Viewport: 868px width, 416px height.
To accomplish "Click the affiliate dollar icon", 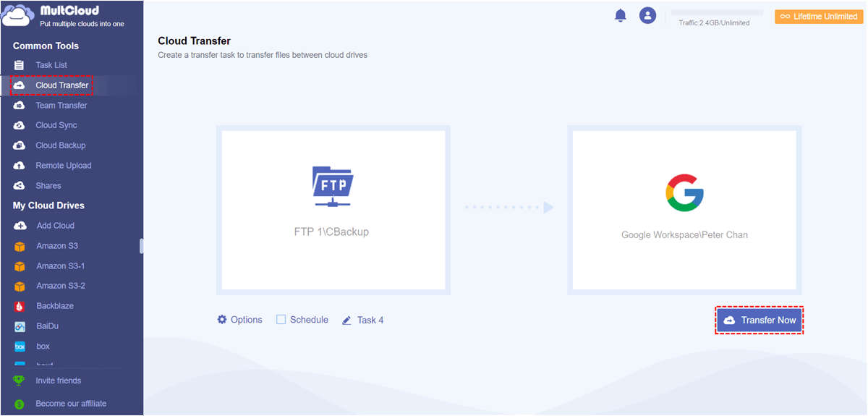I will pos(19,404).
